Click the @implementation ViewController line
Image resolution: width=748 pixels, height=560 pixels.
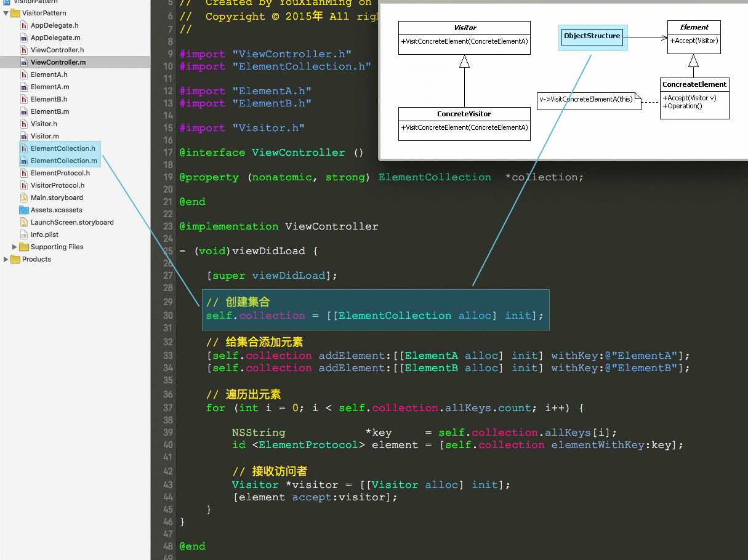click(279, 226)
